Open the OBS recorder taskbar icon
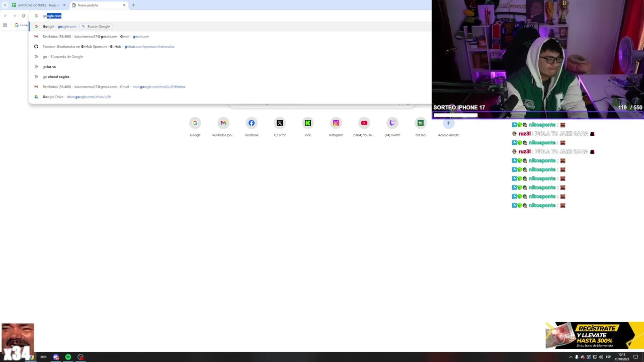The height and width of the screenshot is (362, 644). (80, 357)
